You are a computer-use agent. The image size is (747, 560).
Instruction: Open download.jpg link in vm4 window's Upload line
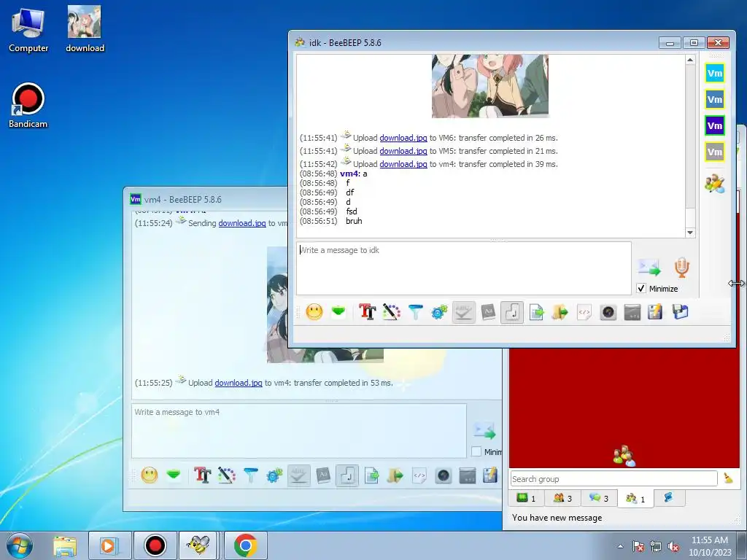(x=239, y=383)
